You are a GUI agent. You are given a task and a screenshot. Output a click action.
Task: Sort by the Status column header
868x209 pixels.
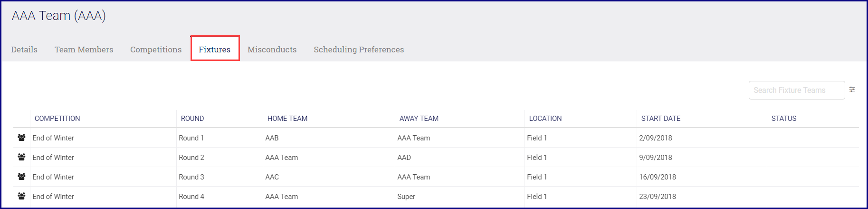click(x=784, y=119)
